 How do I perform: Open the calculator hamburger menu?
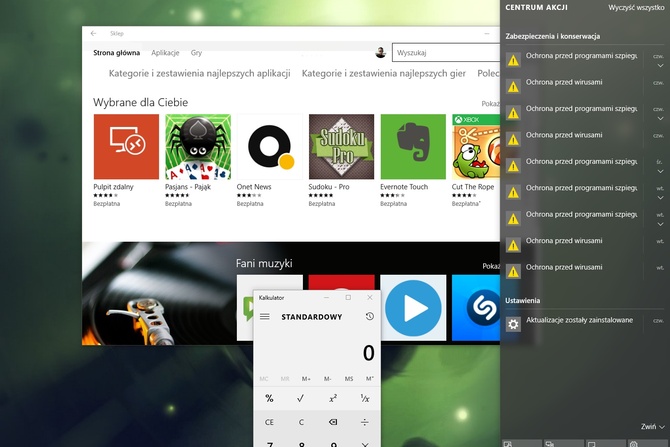click(x=265, y=317)
